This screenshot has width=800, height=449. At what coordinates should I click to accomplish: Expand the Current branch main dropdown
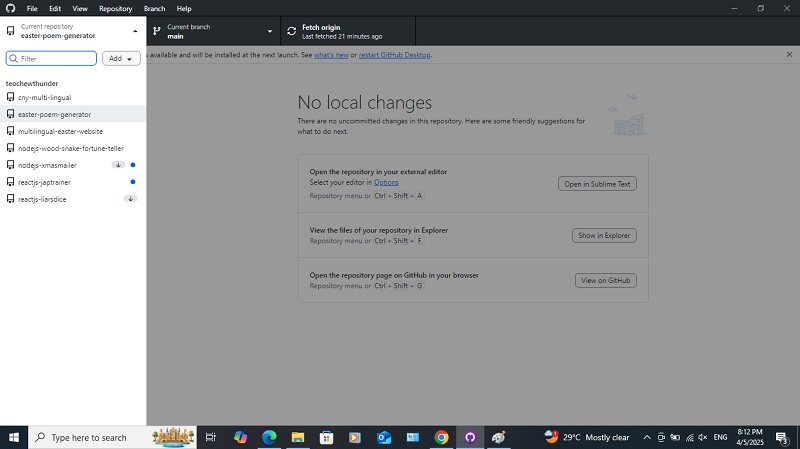click(x=213, y=31)
